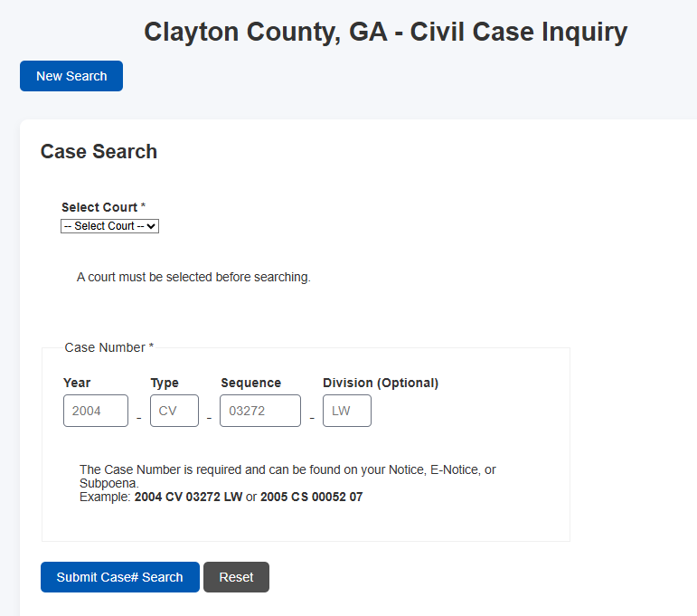Click into the case Type field

pyautogui.click(x=174, y=411)
